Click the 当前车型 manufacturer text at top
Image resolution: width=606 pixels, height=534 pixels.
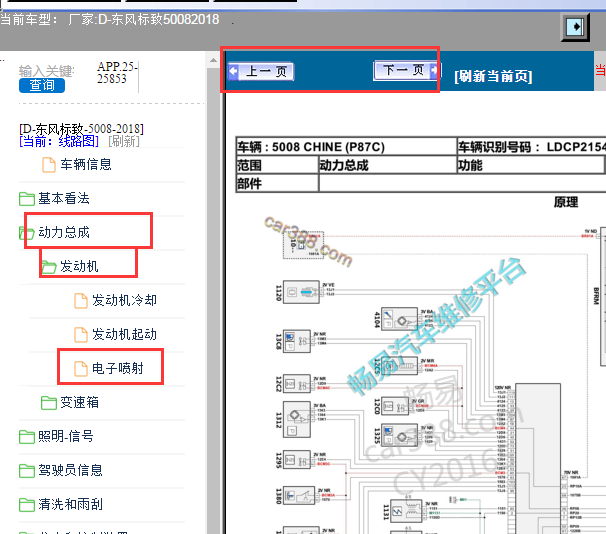(110, 19)
